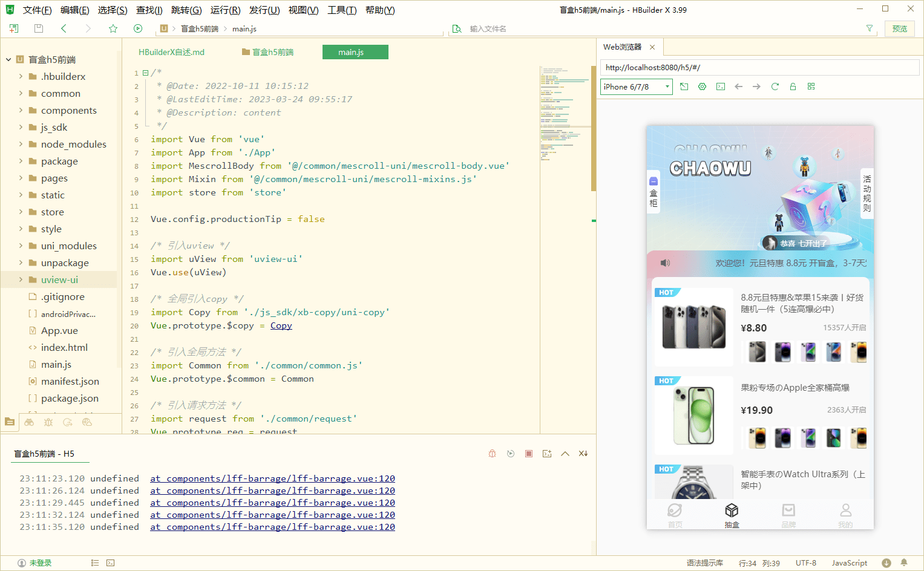Open devtools console icon in browser toolbar
924x571 pixels.
click(720, 86)
